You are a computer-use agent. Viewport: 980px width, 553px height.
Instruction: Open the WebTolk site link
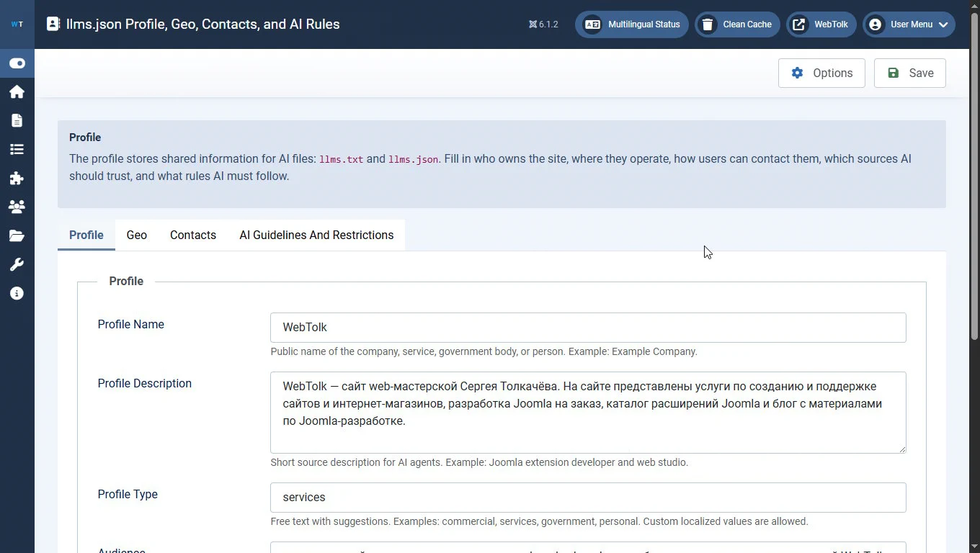pyautogui.click(x=821, y=24)
